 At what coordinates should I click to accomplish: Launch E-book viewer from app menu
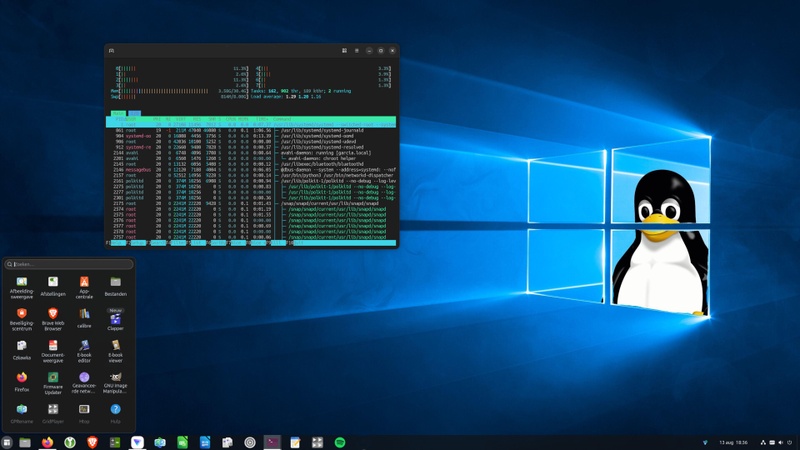point(115,352)
